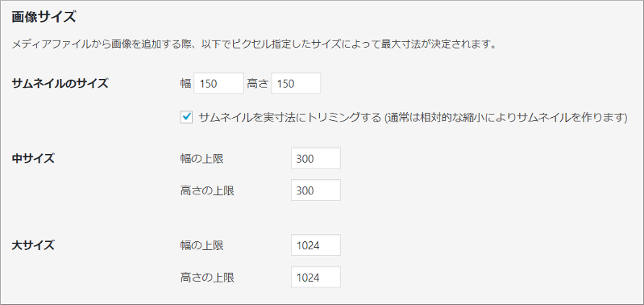Click the 中サイズ row heading
The width and height of the screenshot is (644, 305).
pyautogui.click(x=33, y=159)
